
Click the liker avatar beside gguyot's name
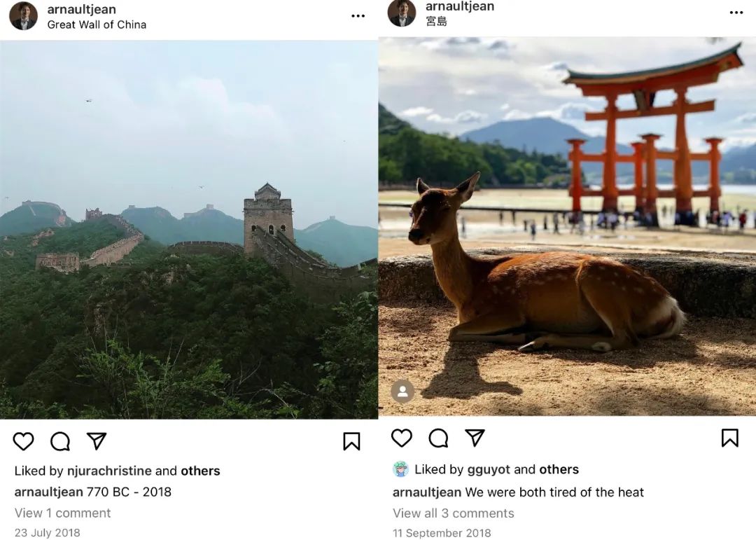[x=401, y=469]
